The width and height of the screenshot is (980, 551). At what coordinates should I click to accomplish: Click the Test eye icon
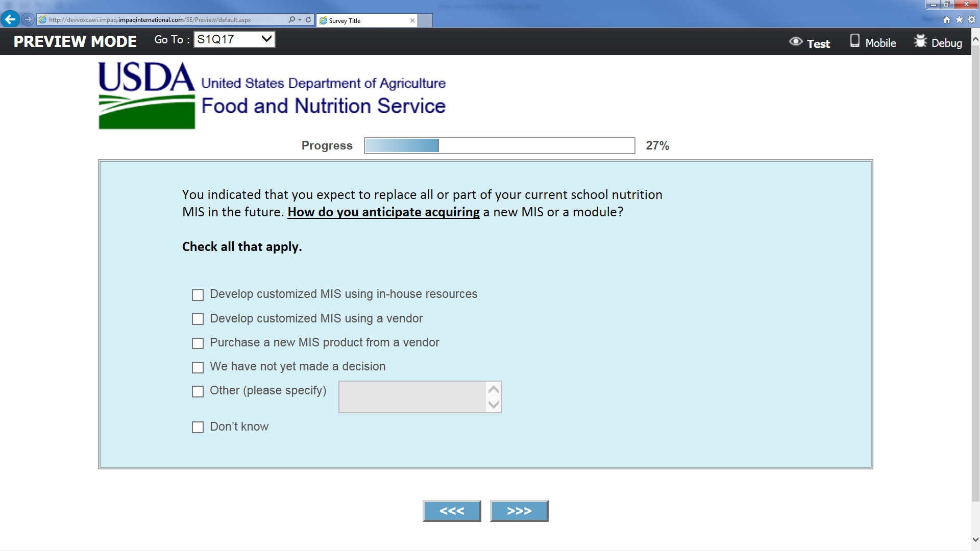795,41
